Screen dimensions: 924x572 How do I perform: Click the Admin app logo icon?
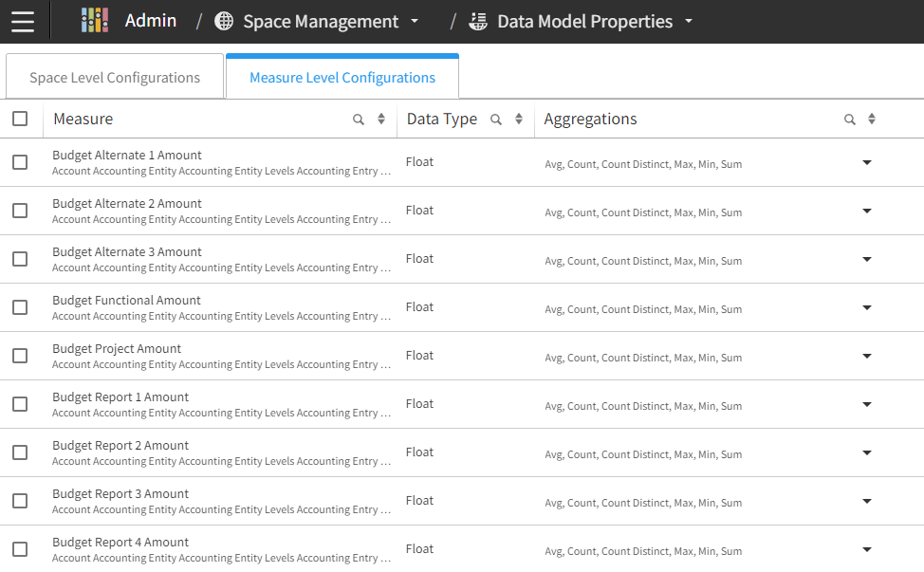pyautogui.click(x=94, y=21)
